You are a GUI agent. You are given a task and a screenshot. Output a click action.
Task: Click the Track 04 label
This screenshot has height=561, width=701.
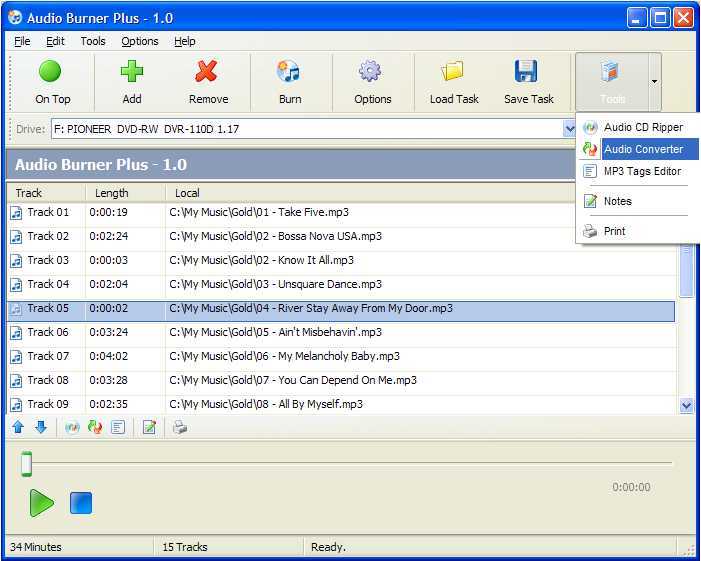[48, 284]
